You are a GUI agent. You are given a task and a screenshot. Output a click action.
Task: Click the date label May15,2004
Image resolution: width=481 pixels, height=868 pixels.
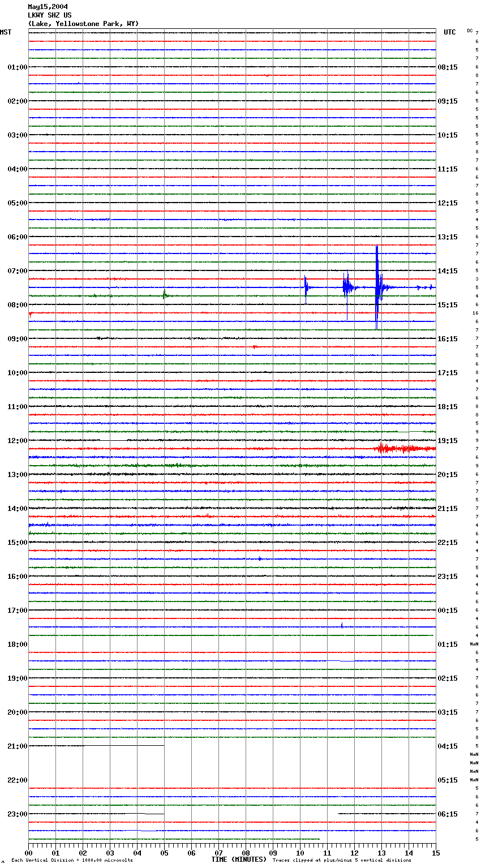pos(48,7)
